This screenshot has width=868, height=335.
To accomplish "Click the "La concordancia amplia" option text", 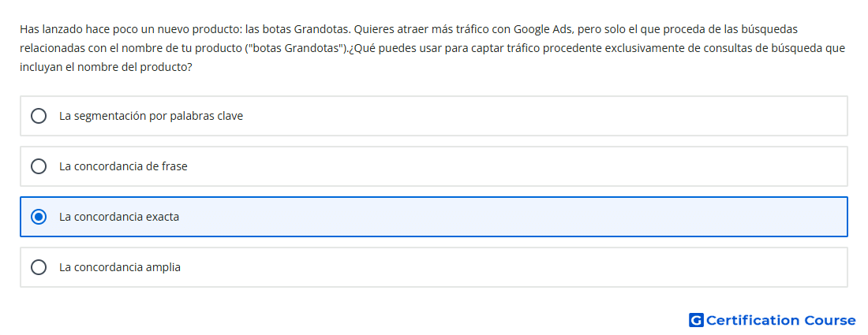I will point(120,267).
